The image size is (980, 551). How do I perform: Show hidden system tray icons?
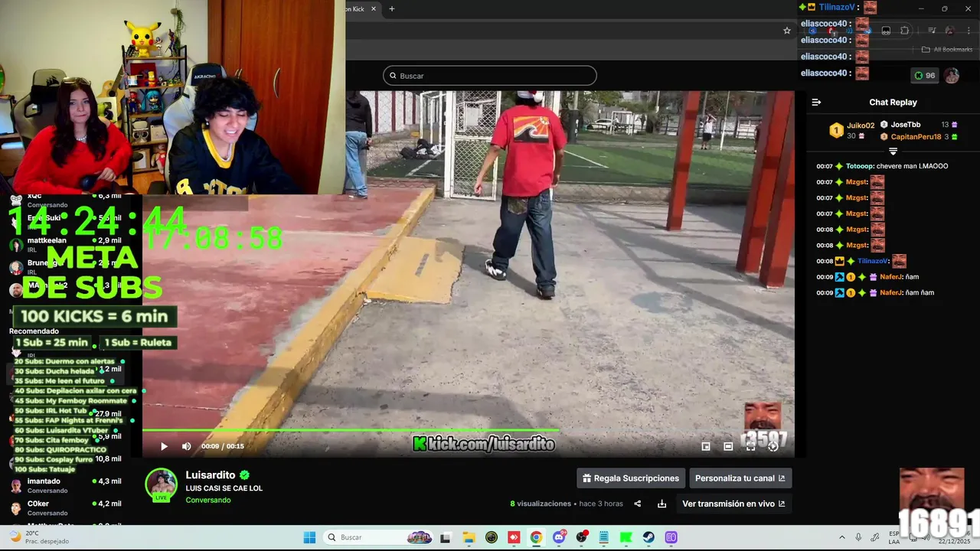(x=842, y=537)
